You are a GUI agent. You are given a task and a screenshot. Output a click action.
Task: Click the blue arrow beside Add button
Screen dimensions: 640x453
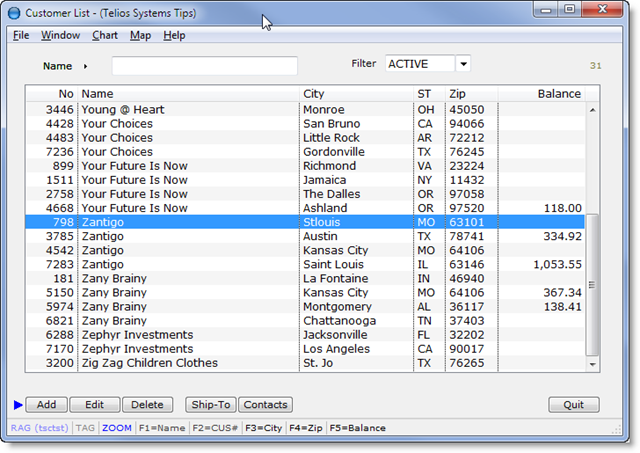click(17, 405)
